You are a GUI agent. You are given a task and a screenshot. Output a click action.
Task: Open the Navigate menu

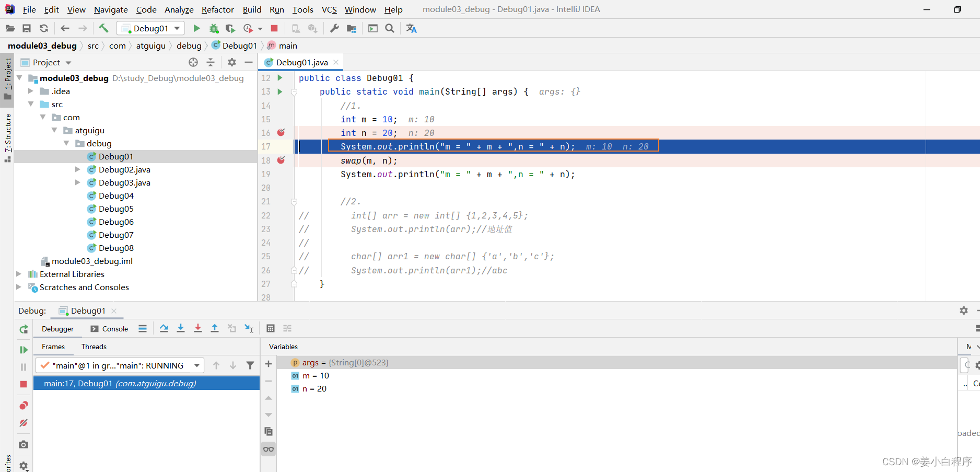click(111, 9)
